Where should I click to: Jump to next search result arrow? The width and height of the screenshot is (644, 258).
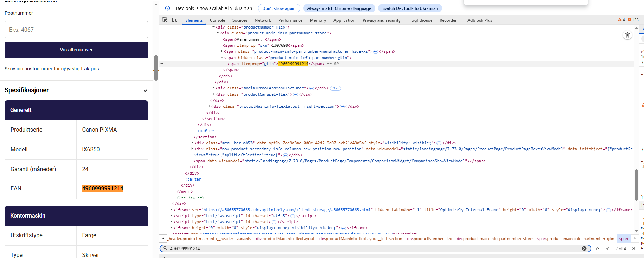(x=607, y=248)
